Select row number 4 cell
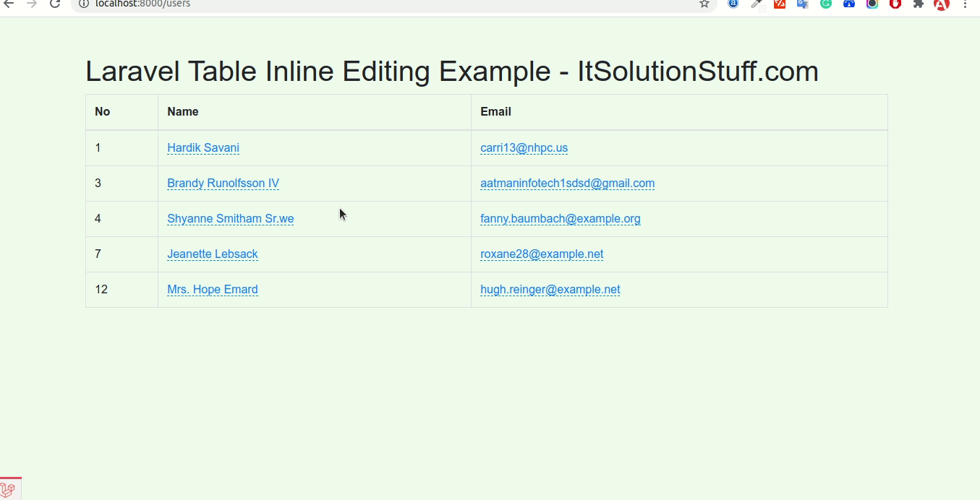 (122, 219)
